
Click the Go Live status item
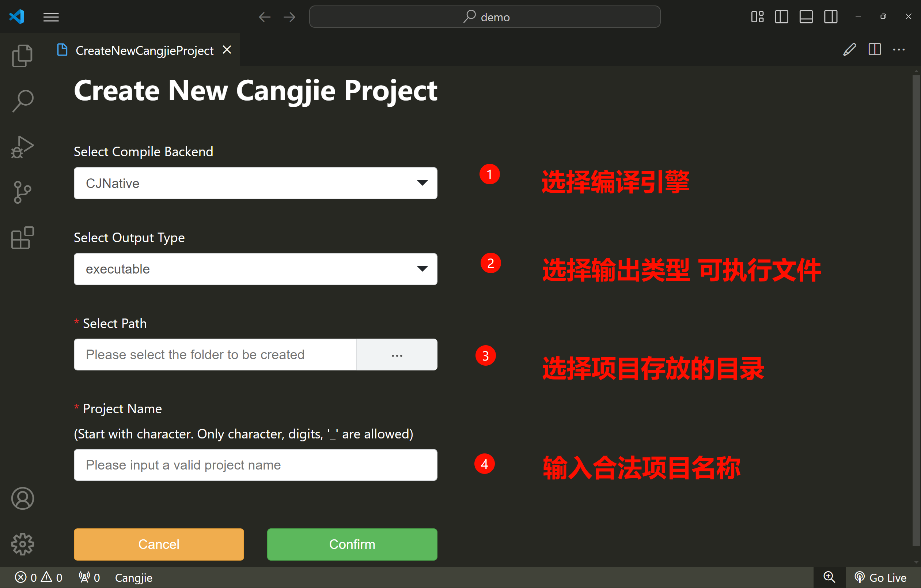pos(881,577)
